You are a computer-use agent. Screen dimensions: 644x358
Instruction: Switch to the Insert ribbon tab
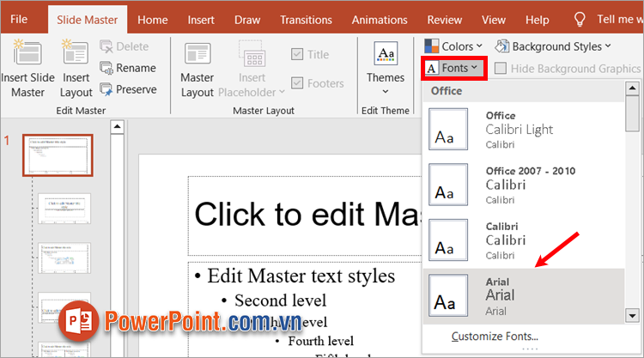[201, 20]
